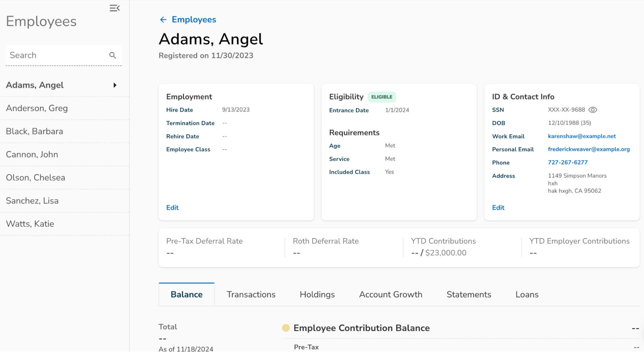Select Olson, Chelsea from employee list
Image resolution: width=644 pixels, height=352 pixels.
click(x=35, y=178)
